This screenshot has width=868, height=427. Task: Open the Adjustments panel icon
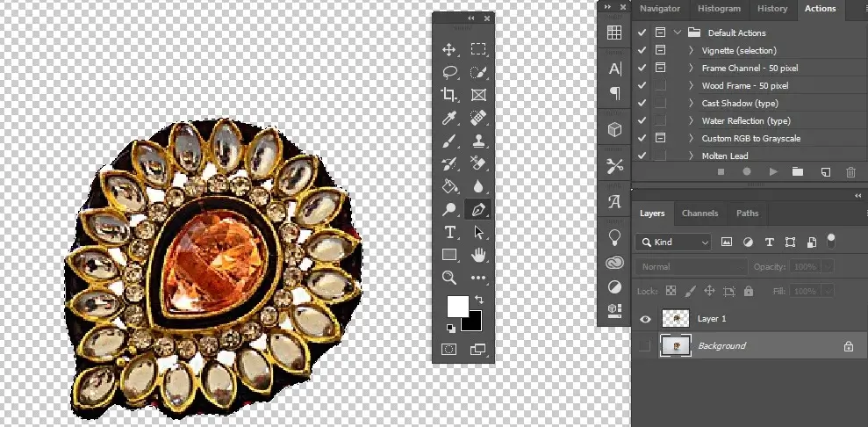click(x=614, y=286)
